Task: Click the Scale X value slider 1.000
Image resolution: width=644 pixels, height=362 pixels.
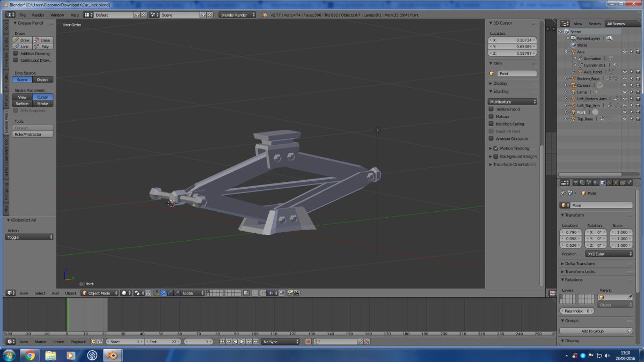Action: click(x=621, y=232)
